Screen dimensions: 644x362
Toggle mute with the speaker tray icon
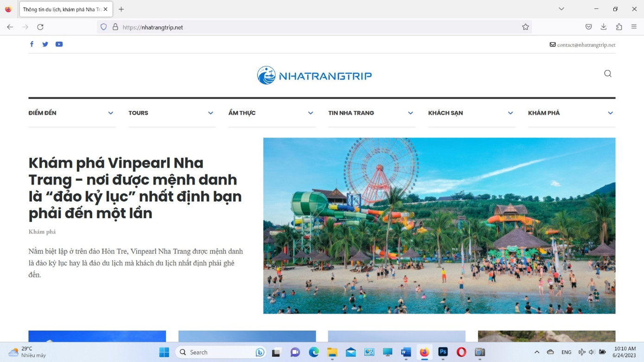click(x=591, y=352)
